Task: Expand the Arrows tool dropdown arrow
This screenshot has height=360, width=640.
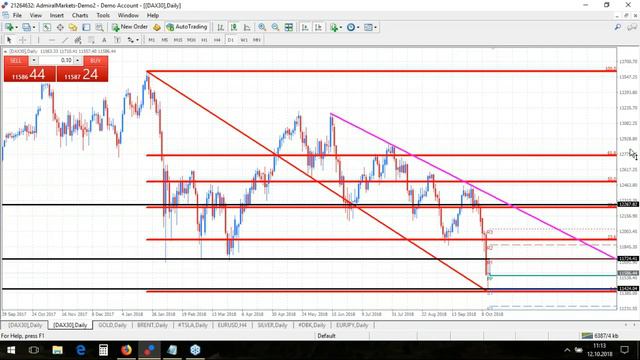Action: coord(138,40)
